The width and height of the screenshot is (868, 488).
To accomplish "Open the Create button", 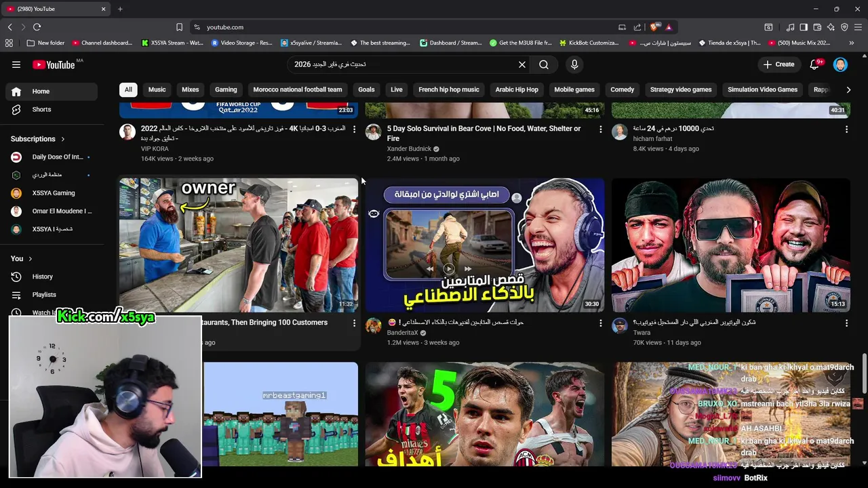I will 778,64.
